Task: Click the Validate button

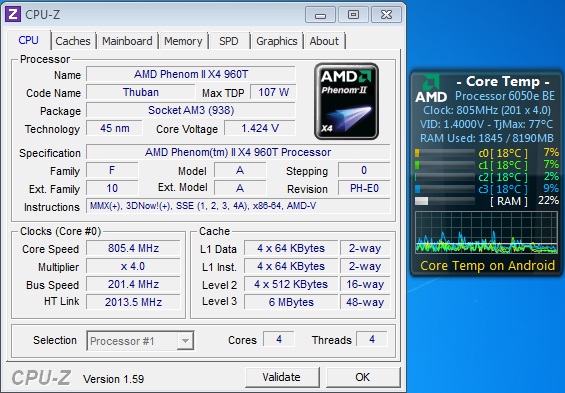Action: click(281, 377)
